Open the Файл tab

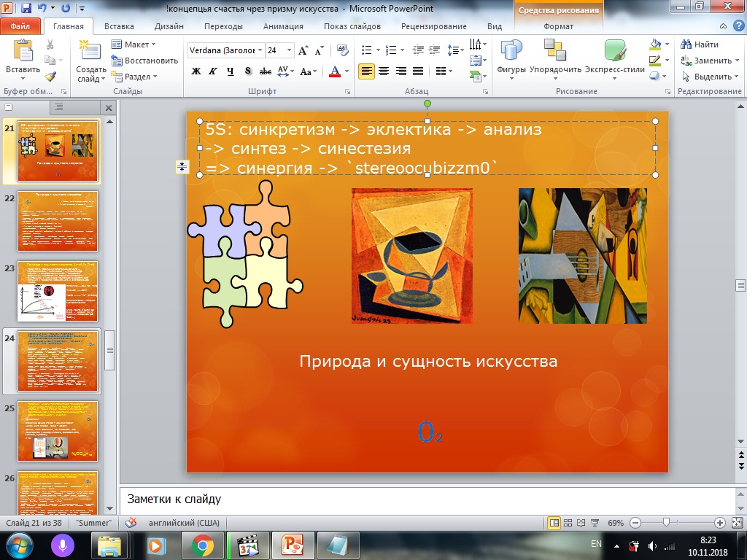pyautogui.click(x=20, y=26)
